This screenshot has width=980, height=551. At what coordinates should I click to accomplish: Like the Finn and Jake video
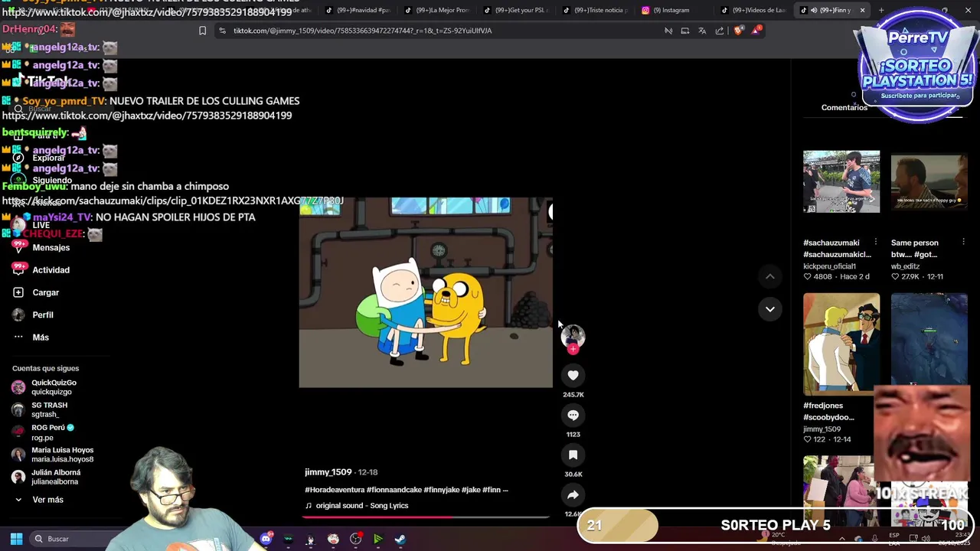[x=573, y=375]
